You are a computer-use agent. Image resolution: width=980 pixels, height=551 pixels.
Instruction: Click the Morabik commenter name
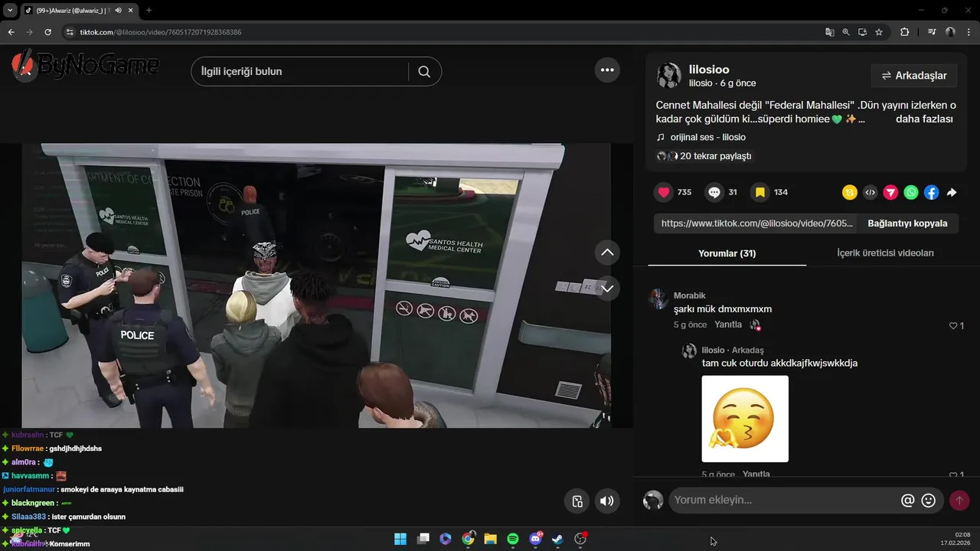689,295
